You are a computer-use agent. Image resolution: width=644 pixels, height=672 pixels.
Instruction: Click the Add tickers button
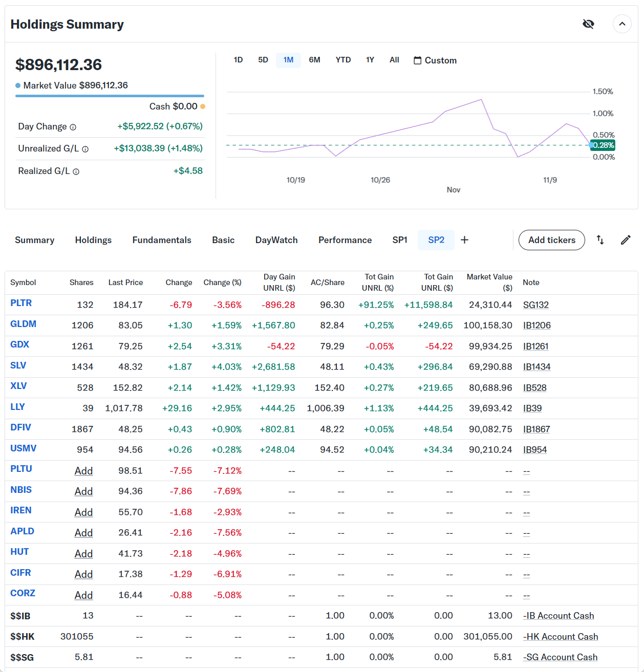click(x=551, y=240)
